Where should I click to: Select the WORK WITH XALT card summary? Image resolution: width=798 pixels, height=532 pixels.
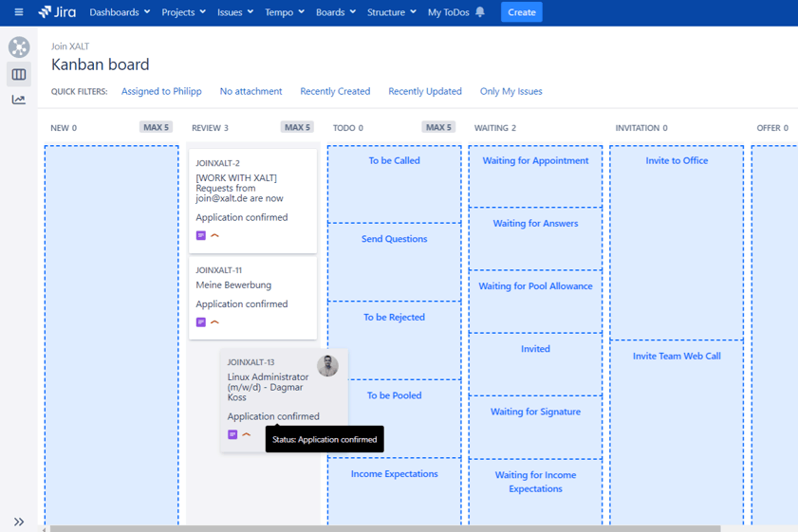[x=240, y=188]
